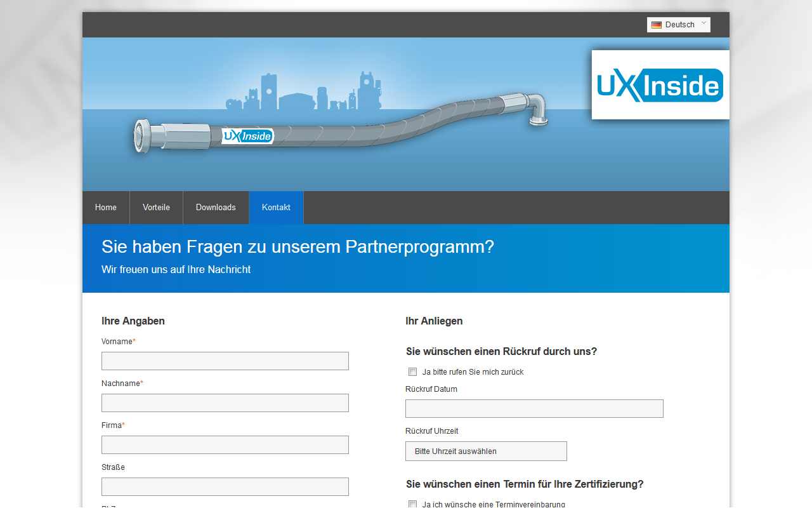Focus the Firma input field

click(225, 444)
